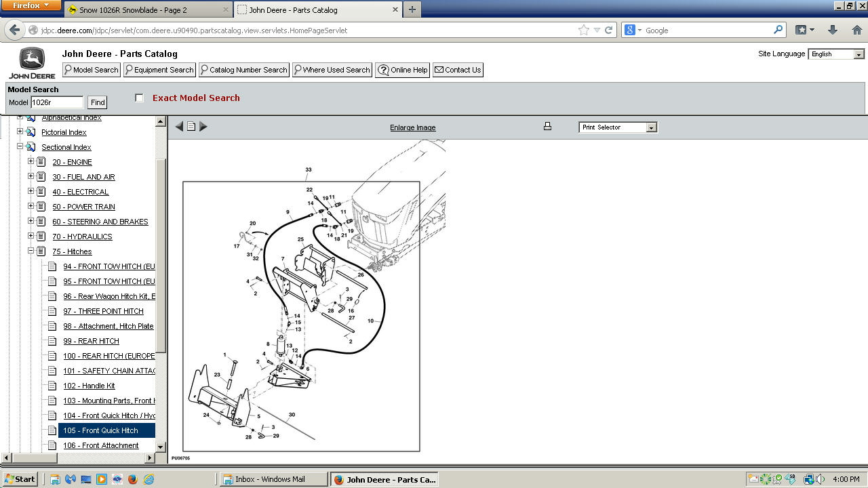Click the Model text input field
Image resolution: width=868 pixels, height=488 pixels.
click(x=57, y=102)
